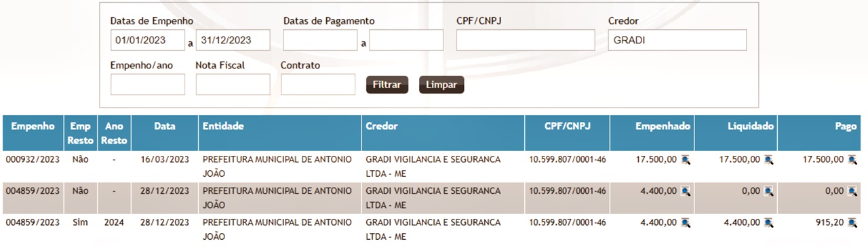868x250 pixels.
Task: Focus the CPF/CNPJ input field
Action: (526, 40)
